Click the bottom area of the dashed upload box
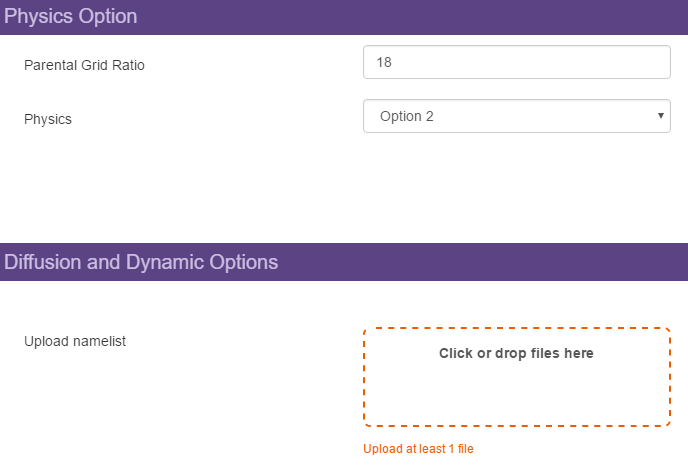The width and height of the screenshot is (688, 473). coord(516,410)
